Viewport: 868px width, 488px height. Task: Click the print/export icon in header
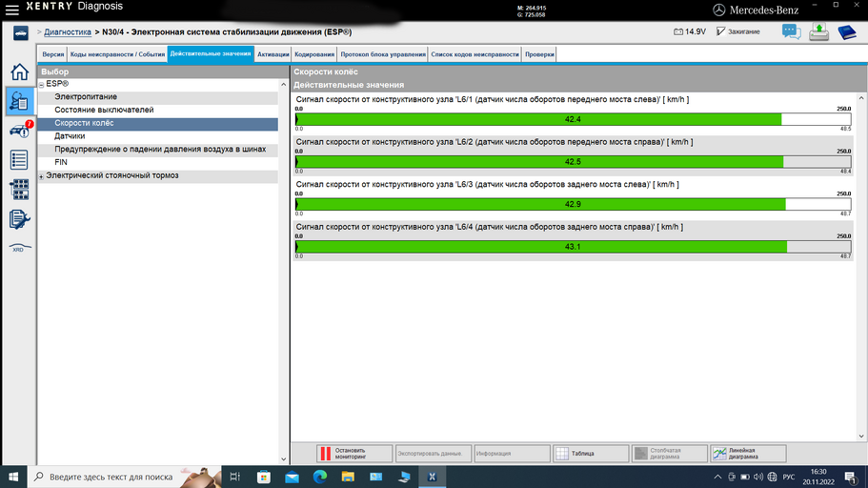point(818,32)
